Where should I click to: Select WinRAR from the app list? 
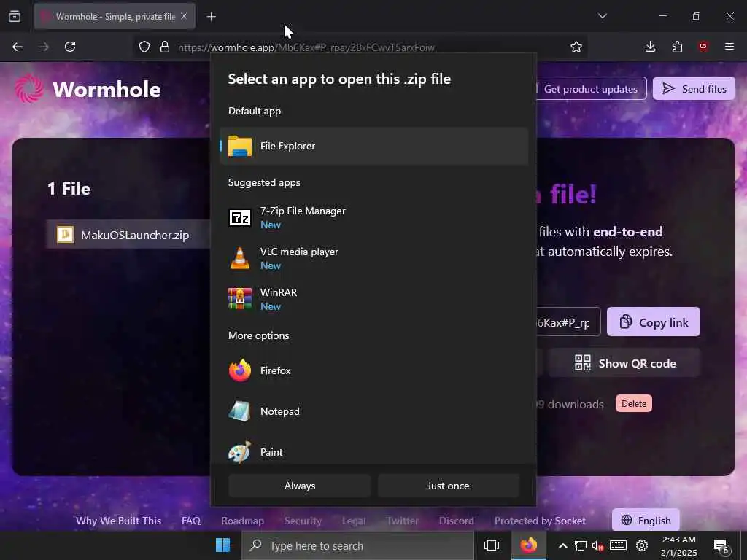tap(374, 299)
